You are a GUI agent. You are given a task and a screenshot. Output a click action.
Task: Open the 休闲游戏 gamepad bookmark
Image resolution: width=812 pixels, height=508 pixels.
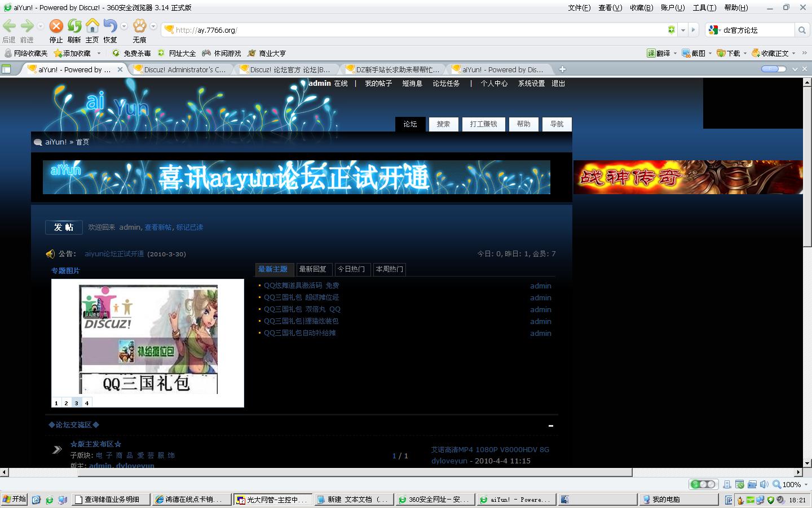(x=222, y=53)
